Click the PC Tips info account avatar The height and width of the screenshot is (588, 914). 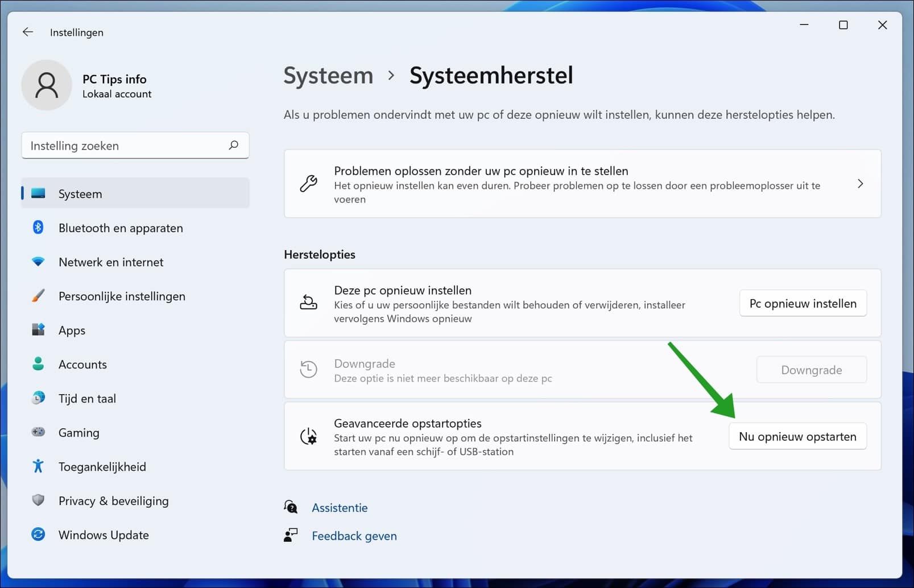pos(47,85)
